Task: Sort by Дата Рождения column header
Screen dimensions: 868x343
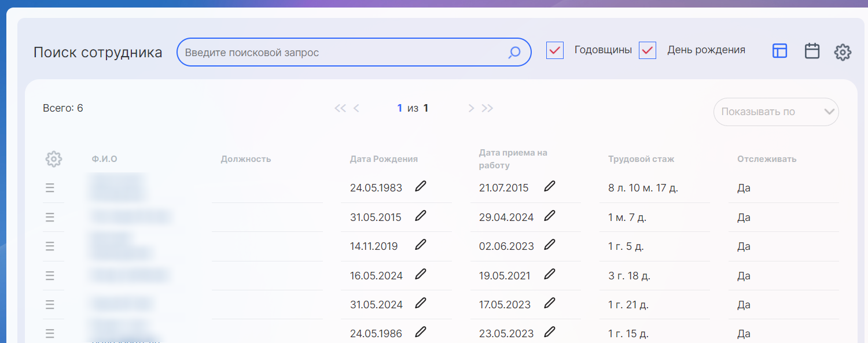Action: [x=384, y=159]
